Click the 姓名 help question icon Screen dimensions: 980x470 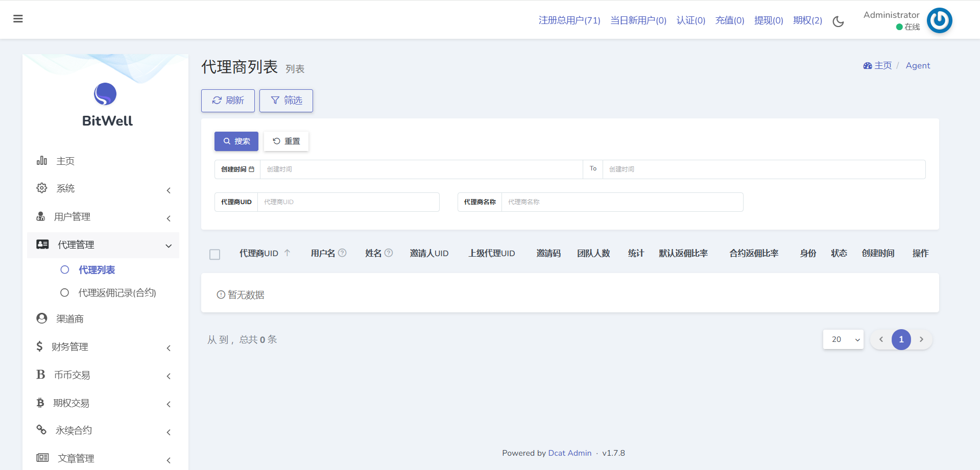click(x=389, y=253)
